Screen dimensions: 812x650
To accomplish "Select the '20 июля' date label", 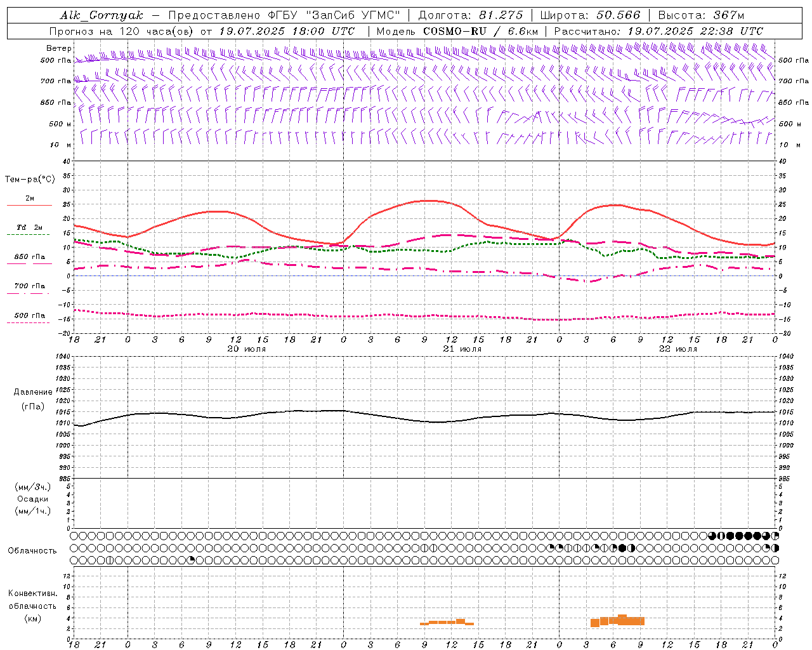I will [x=246, y=349].
